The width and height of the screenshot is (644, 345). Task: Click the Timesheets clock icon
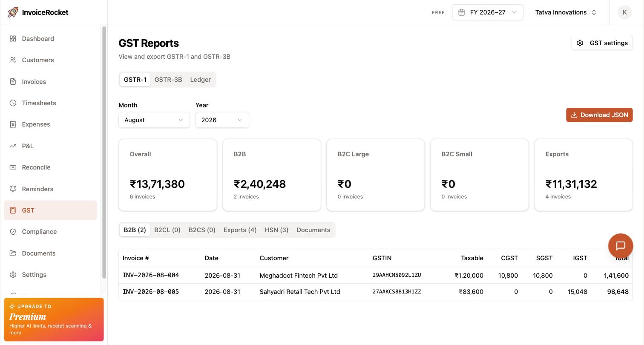pos(13,103)
